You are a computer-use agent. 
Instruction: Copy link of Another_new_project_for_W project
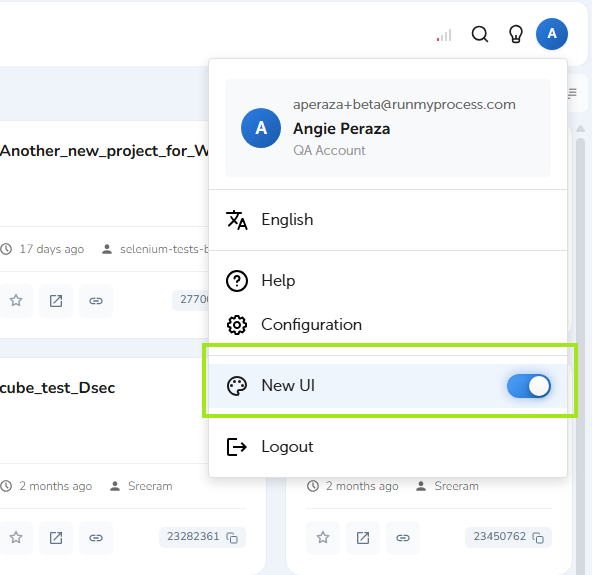click(96, 301)
